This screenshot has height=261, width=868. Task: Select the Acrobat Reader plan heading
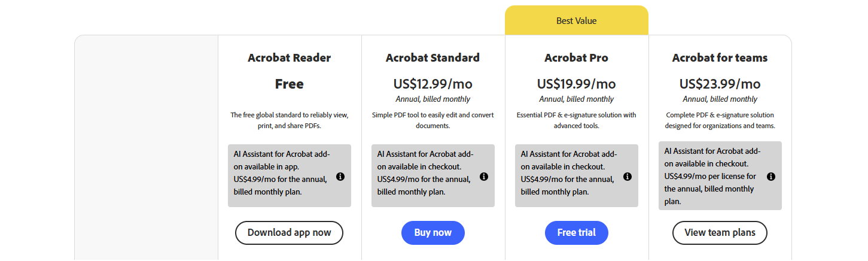click(x=289, y=58)
